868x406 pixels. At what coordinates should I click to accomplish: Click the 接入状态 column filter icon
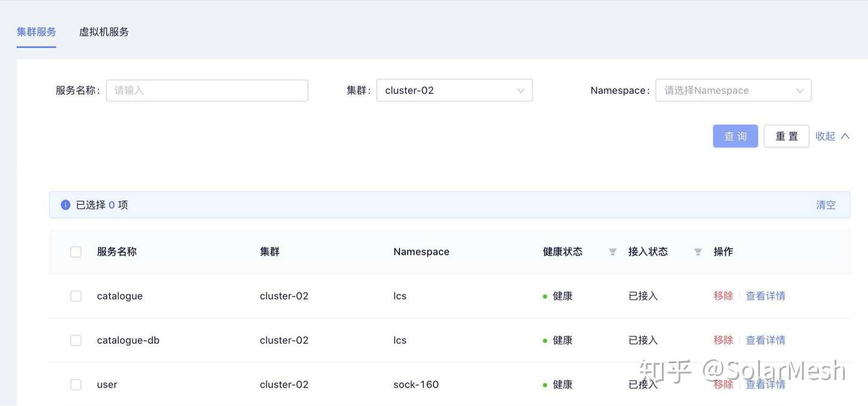pos(698,252)
